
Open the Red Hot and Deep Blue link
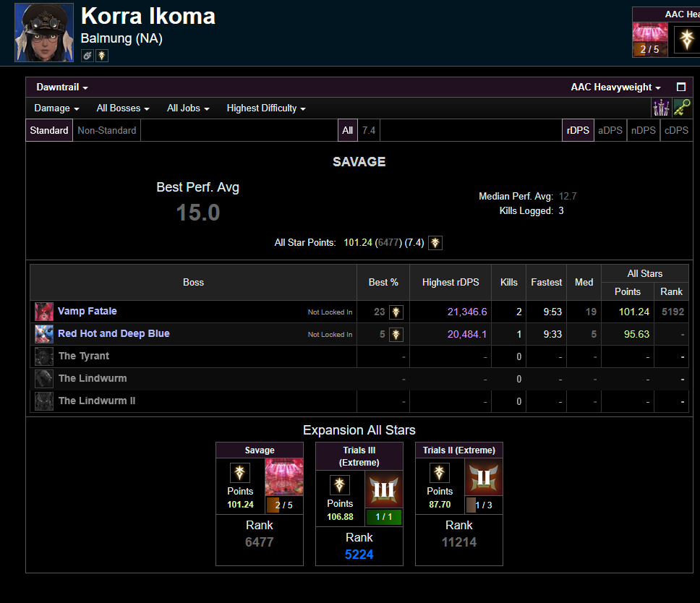pyautogui.click(x=114, y=333)
